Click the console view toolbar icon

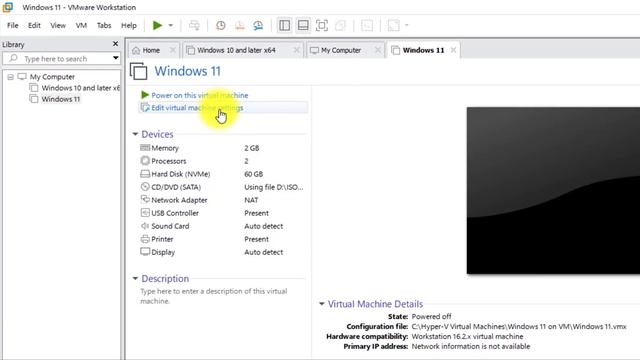pyautogui.click(x=367, y=25)
